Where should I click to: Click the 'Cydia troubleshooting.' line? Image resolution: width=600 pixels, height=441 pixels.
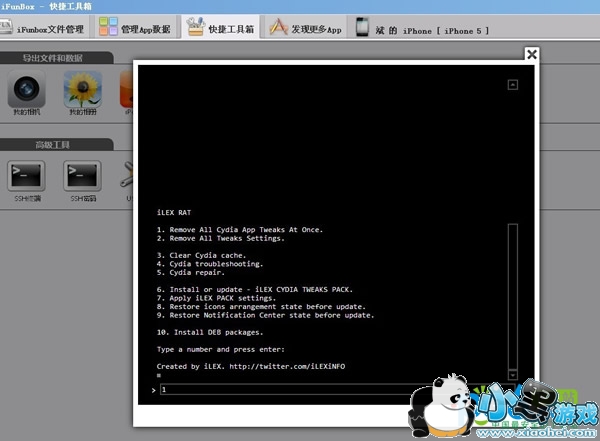pyautogui.click(x=210, y=264)
